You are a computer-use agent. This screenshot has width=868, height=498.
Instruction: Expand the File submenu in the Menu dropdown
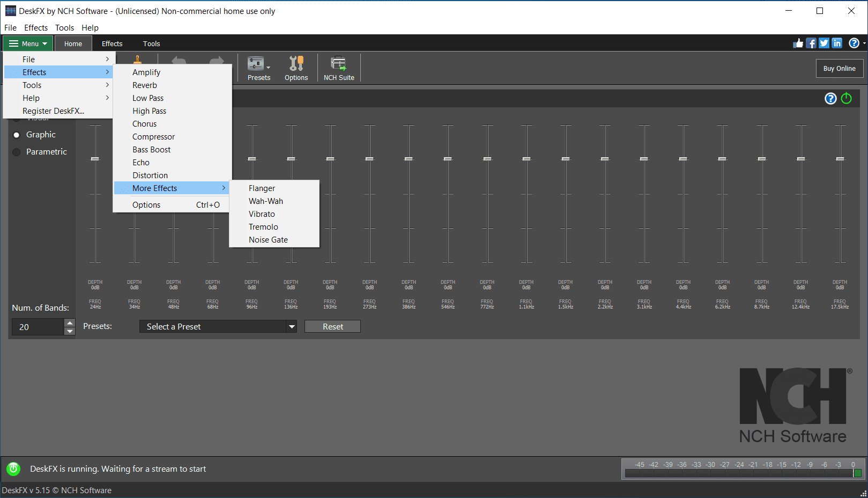pyautogui.click(x=58, y=60)
